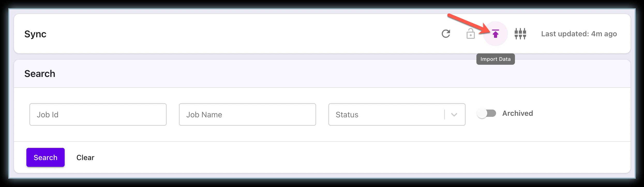Image resolution: width=644 pixels, height=187 pixels.
Task: Open the sliders settings icon
Action: (x=520, y=34)
